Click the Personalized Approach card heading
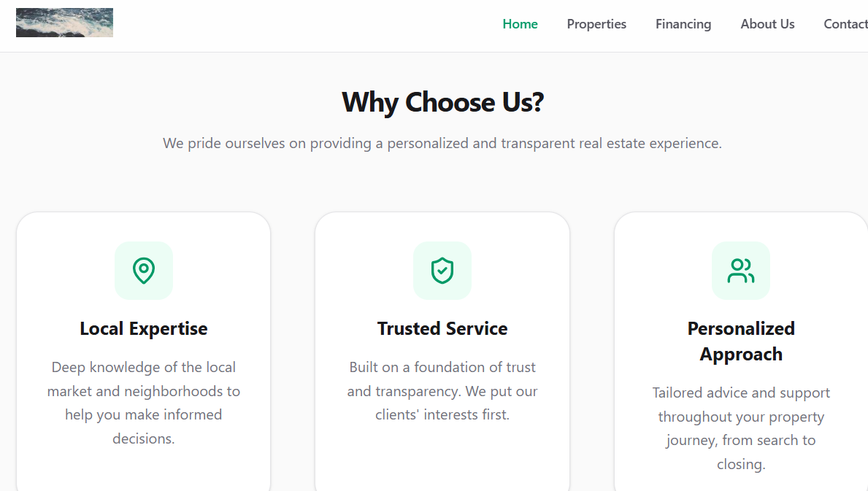868x491 pixels. [x=741, y=341]
